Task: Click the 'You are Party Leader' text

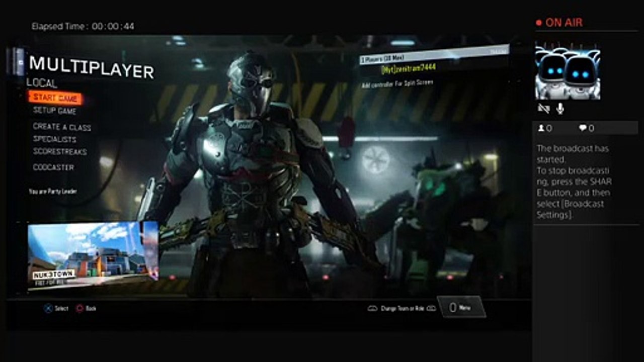Action: [x=53, y=192]
